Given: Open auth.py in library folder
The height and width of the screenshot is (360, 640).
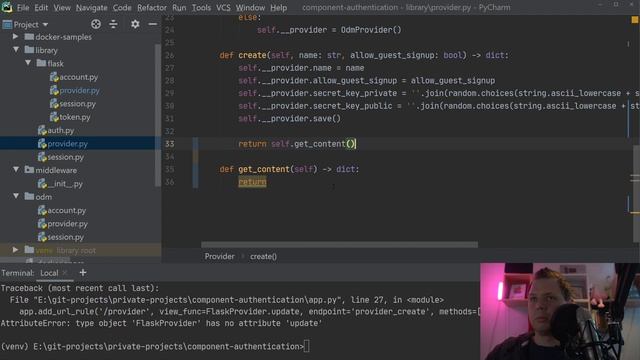Looking at the screenshot, I should (x=61, y=131).
